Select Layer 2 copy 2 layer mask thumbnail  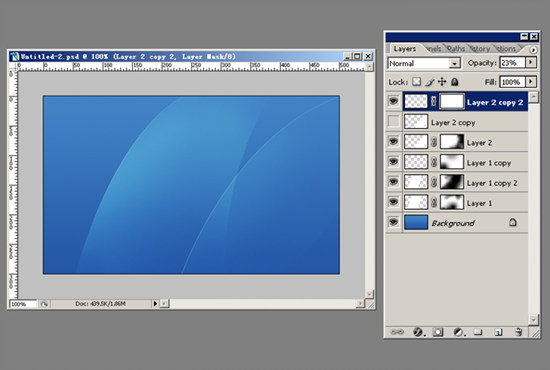(452, 102)
